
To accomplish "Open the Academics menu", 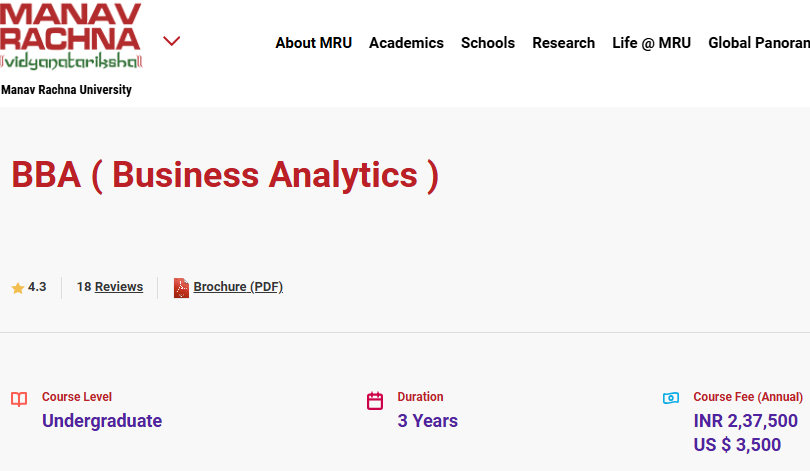I will [x=406, y=43].
